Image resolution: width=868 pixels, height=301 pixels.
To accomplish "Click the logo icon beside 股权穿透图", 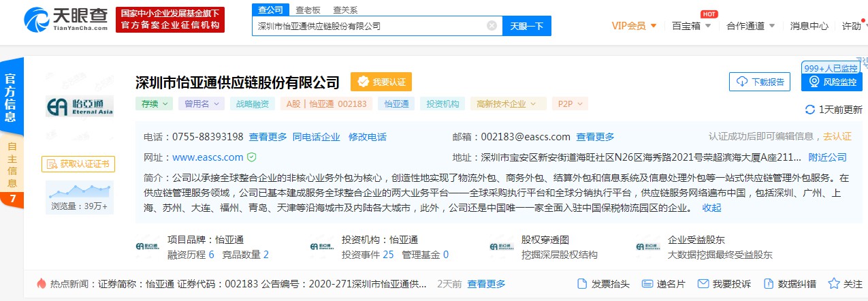I will [501, 247].
